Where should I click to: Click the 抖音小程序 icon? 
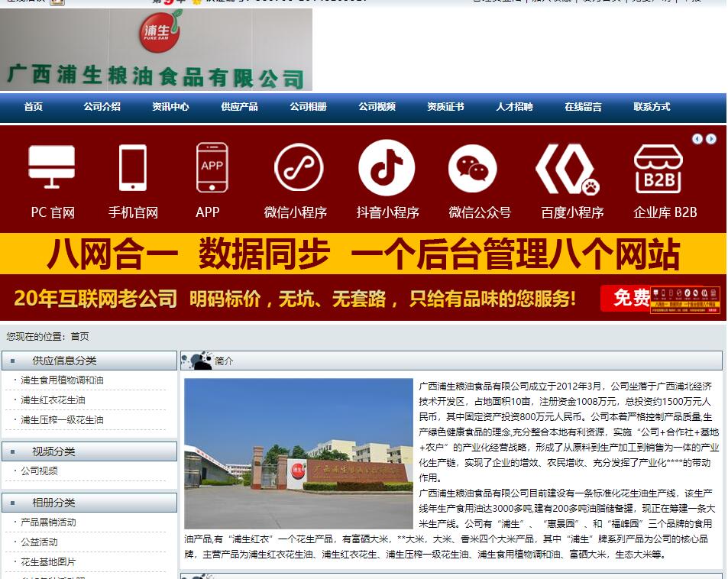387,167
